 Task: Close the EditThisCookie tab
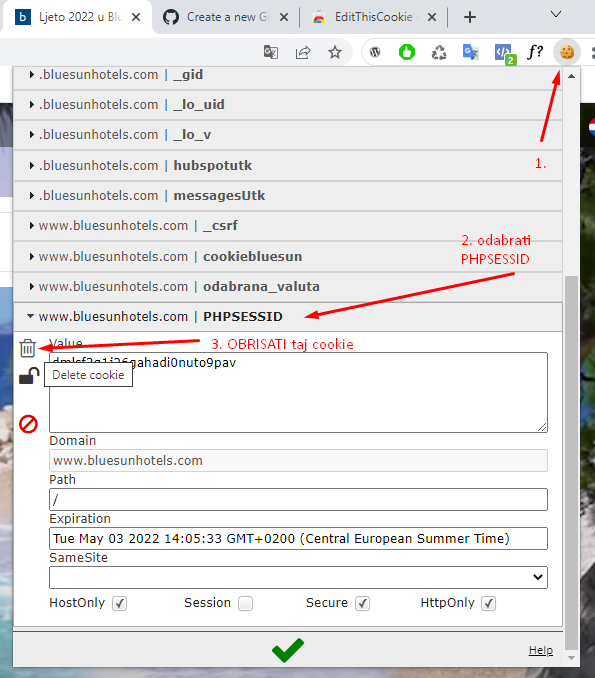point(432,17)
